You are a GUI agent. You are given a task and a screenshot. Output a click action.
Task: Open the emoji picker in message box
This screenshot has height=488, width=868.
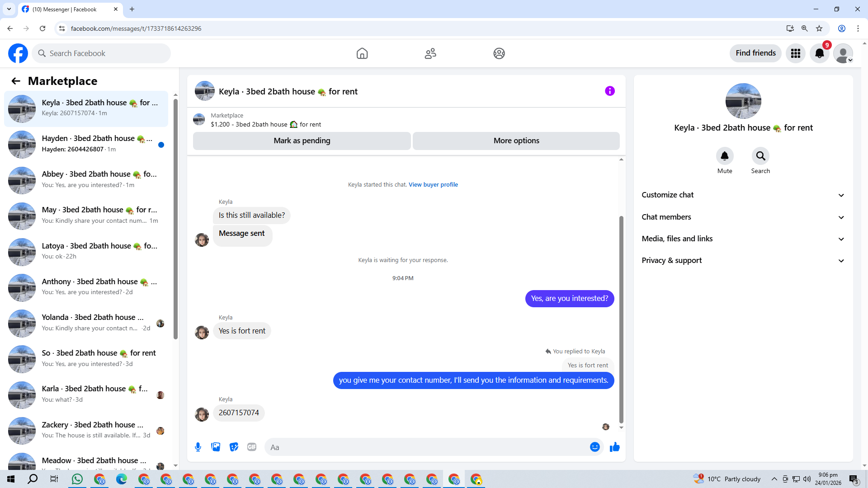point(594,447)
